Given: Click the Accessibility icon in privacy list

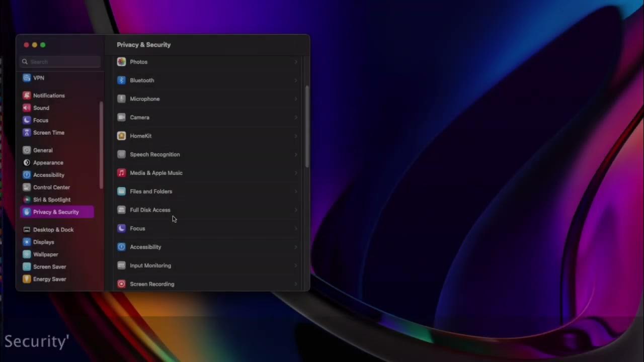Looking at the screenshot, I should point(121,247).
